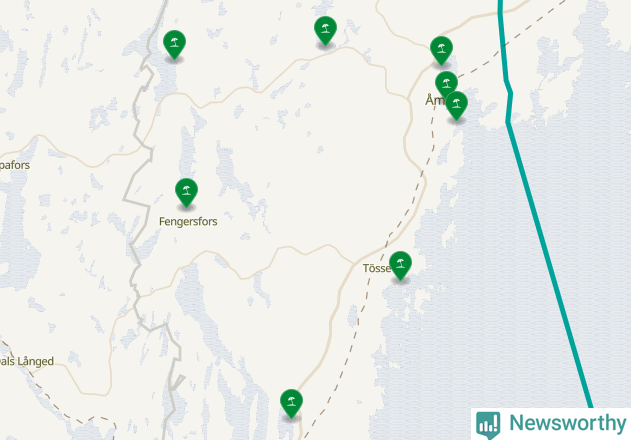Click the Fengersfors place label
The image size is (631, 440).
click(188, 222)
